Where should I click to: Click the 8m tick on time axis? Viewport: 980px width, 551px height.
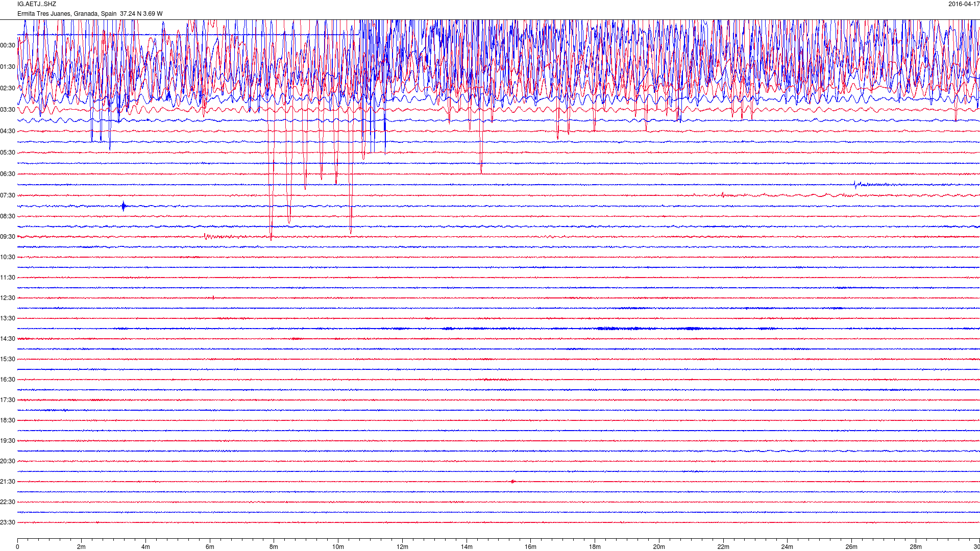pos(274,547)
